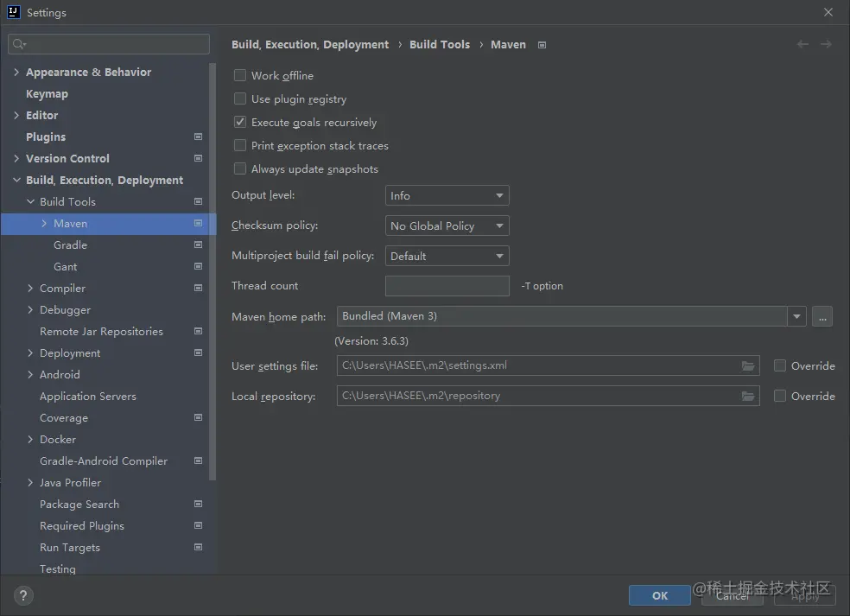Open help with the question mark
This screenshot has height=616, width=850.
(22, 596)
